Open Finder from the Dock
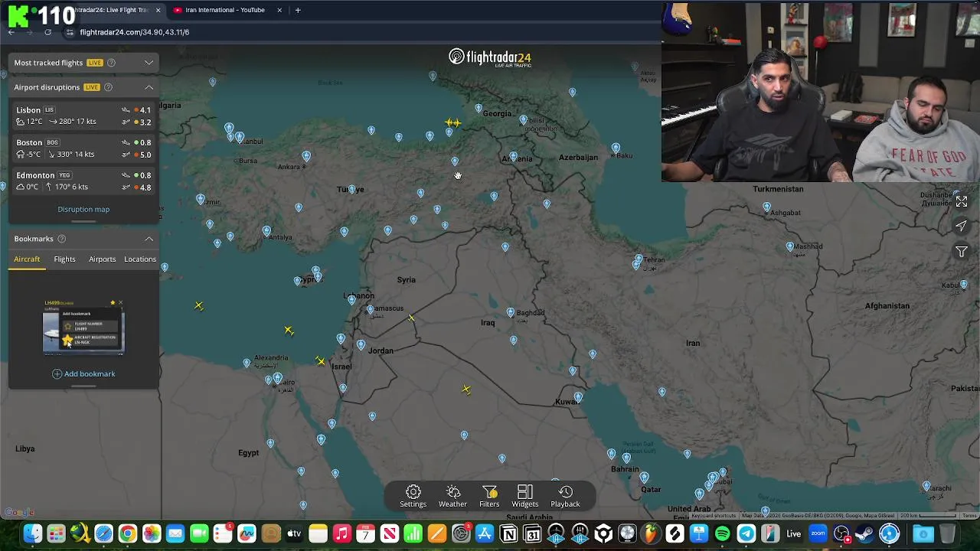 point(32,533)
